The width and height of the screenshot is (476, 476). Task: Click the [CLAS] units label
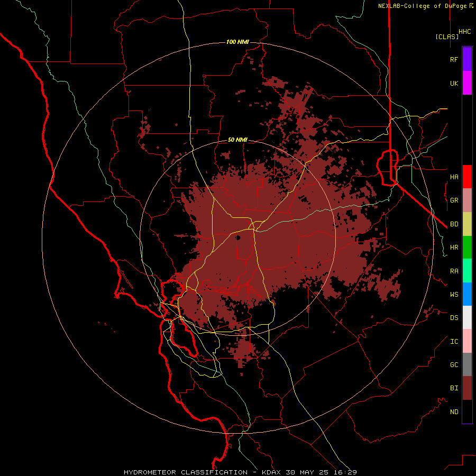[x=447, y=36]
